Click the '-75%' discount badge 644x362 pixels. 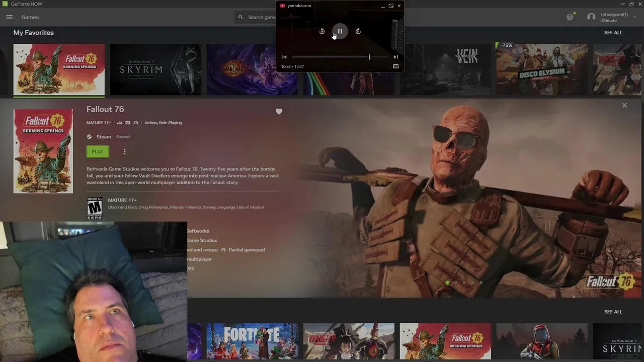[506, 45]
